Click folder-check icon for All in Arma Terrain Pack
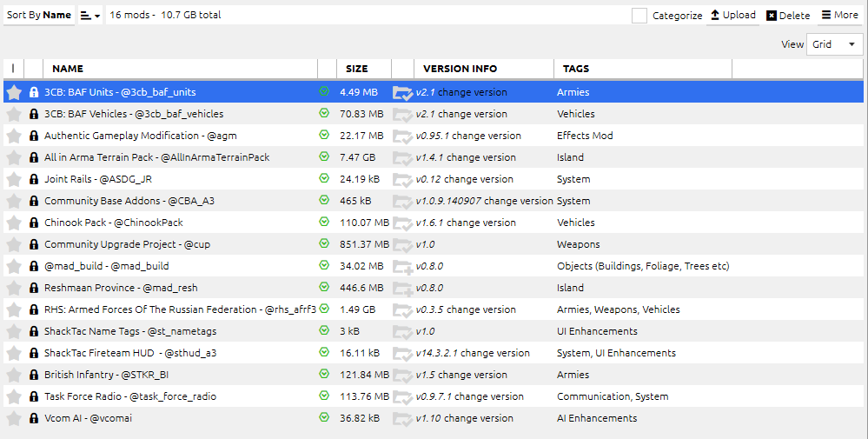Screen dimensions: 868x439 pyautogui.click(x=402, y=158)
